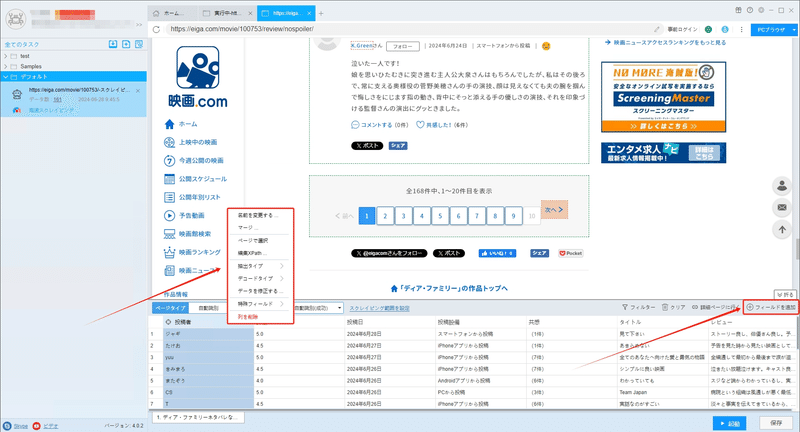Click the floating mail envelope icon

coord(782,208)
